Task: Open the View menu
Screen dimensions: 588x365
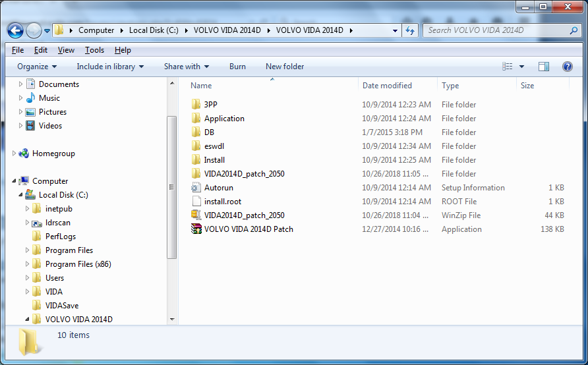Action: (66, 50)
